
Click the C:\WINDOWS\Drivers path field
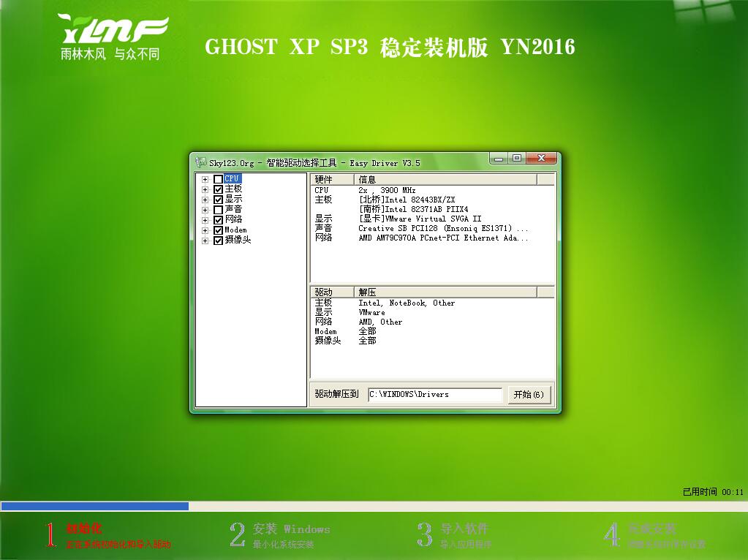coord(435,395)
